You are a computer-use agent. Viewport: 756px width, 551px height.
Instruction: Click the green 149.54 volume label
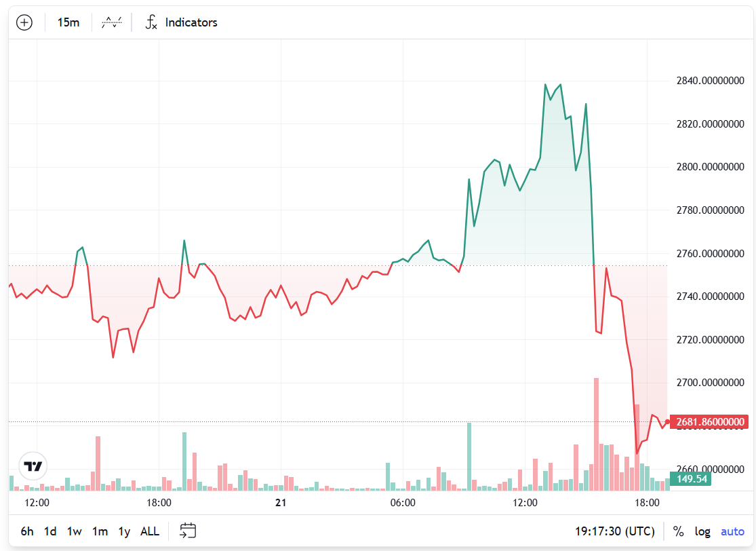(692, 479)
